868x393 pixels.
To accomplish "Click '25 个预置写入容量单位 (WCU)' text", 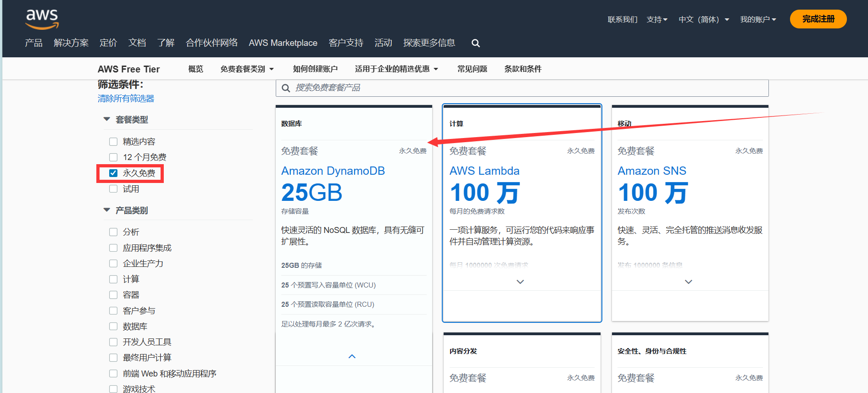I will pos(328,285).
